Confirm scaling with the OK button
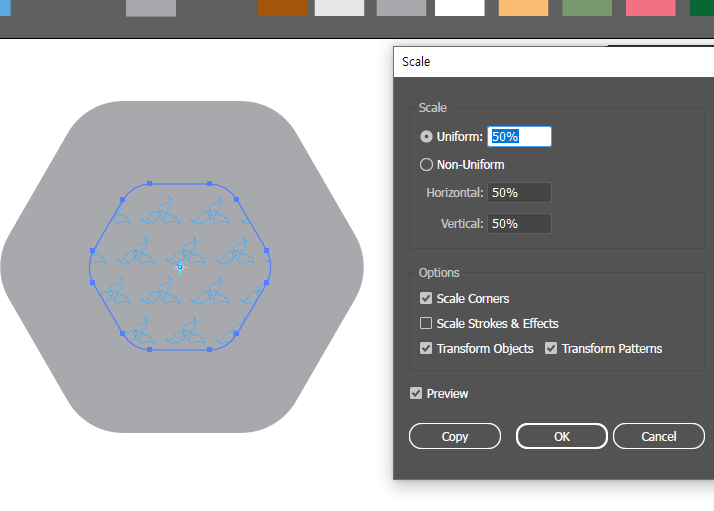 [561, 436]
